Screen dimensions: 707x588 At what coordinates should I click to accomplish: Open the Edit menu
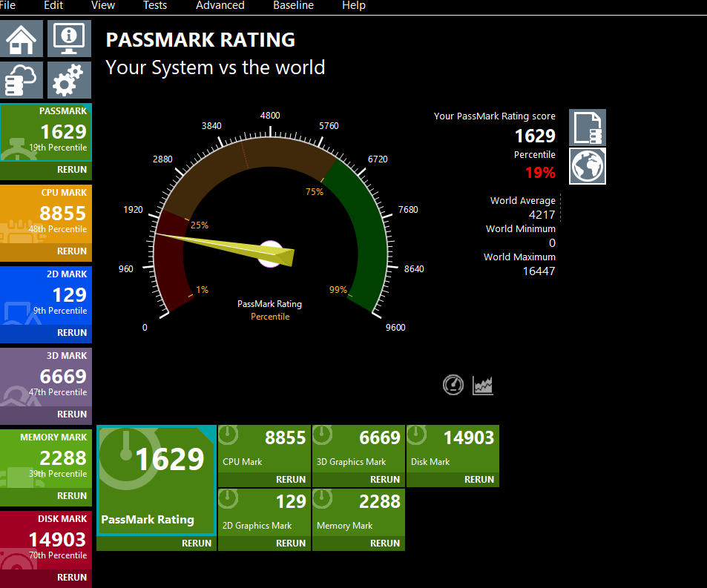pos(53,5)
